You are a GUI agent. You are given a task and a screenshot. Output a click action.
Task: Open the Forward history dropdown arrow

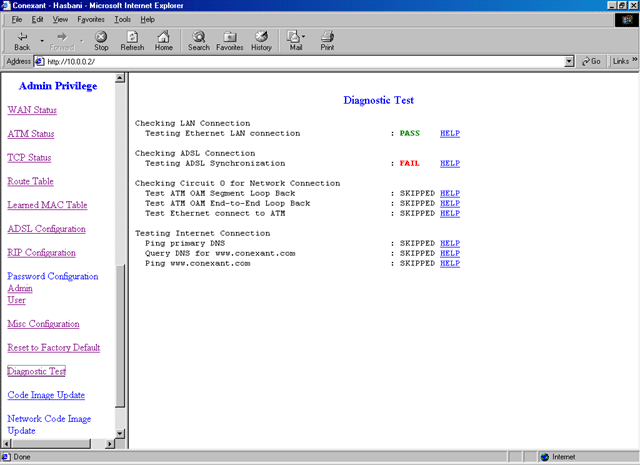point(82,41)
